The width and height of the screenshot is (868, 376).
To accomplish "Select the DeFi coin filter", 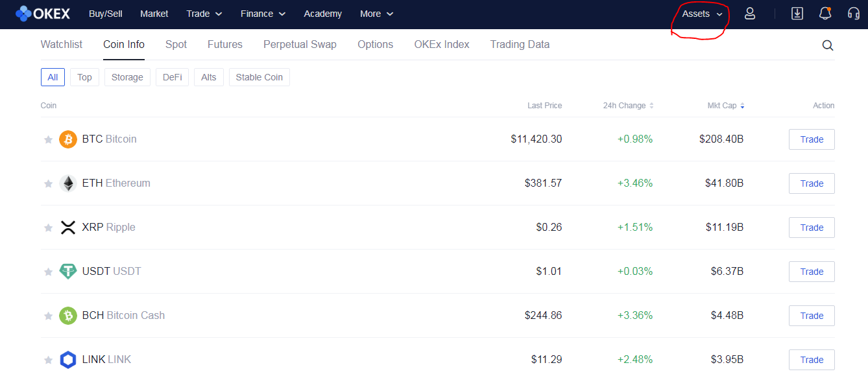I will [172, 77].
